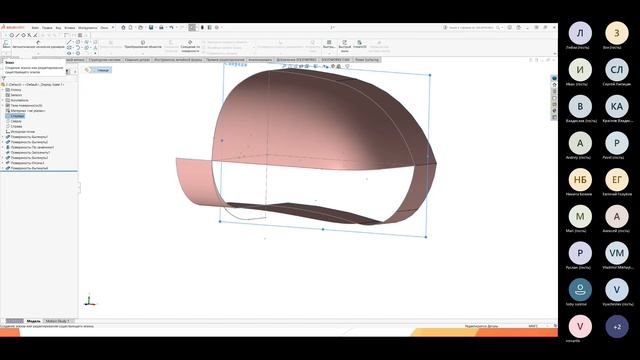Image resolution: width=640 pixels, height=360 pixels.
Task: Open the search dropdown arrow
Action: click(502, 27)
